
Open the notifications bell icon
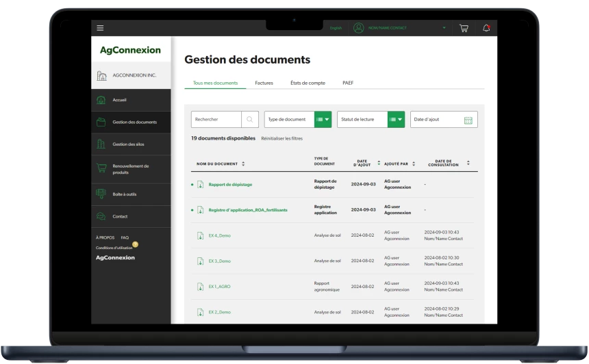click(486, 28)
